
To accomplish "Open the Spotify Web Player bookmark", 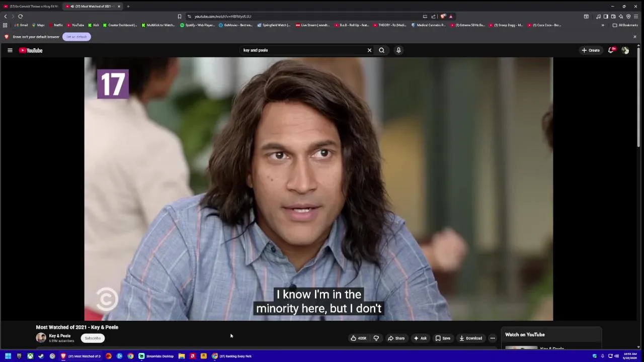I will [197, 25].
